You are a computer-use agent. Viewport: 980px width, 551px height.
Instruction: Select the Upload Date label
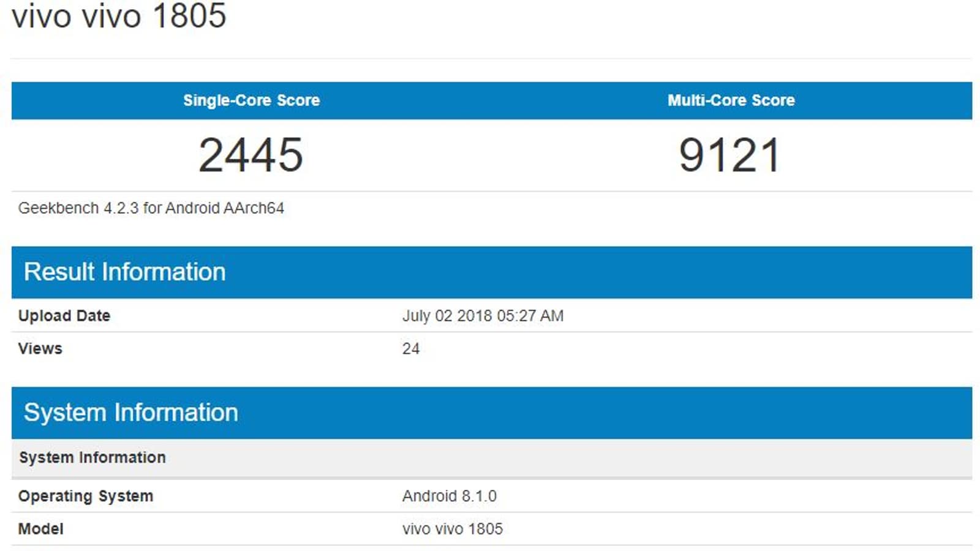[64, 316]
